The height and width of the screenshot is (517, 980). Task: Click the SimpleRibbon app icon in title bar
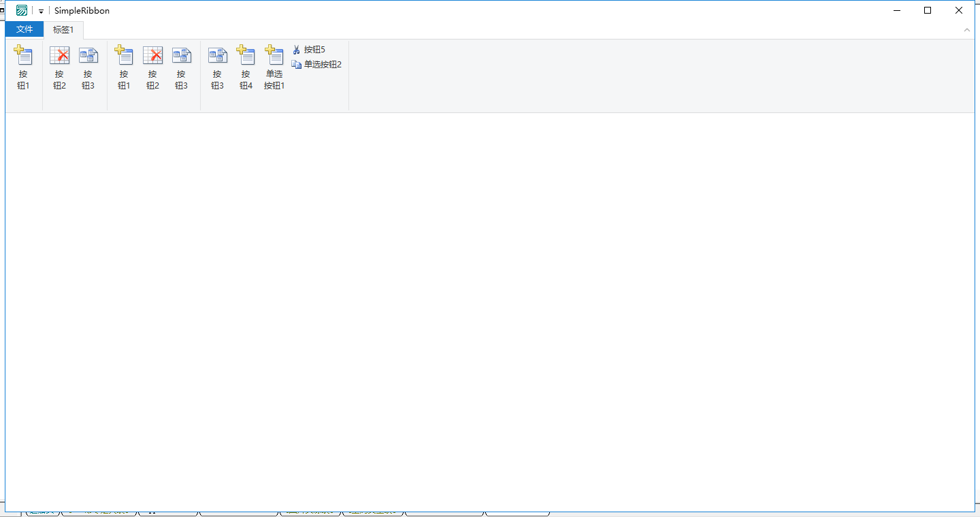(x=22, y=10)
